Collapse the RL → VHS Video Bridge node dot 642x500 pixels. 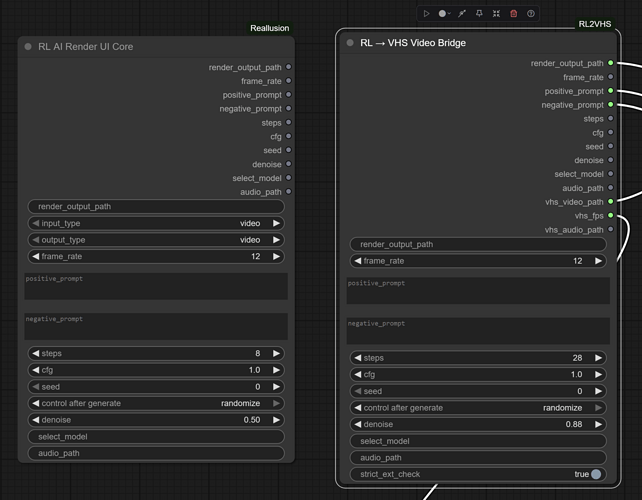click(350, 43)
